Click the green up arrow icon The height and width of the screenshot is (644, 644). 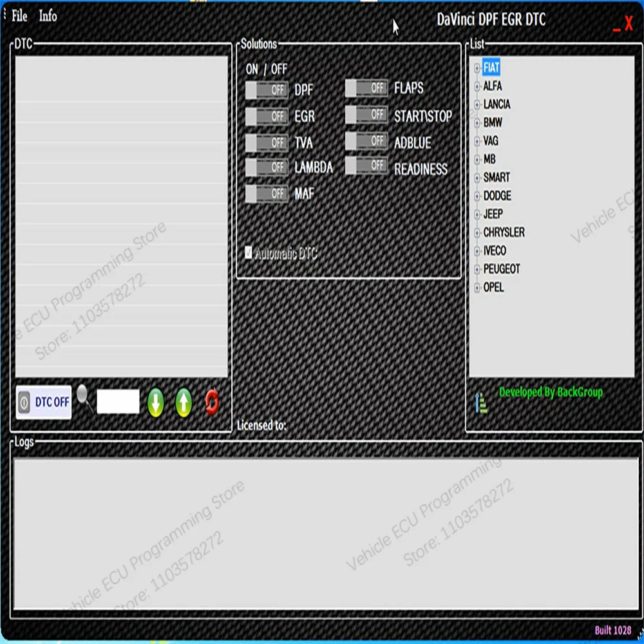pos(184,402)
